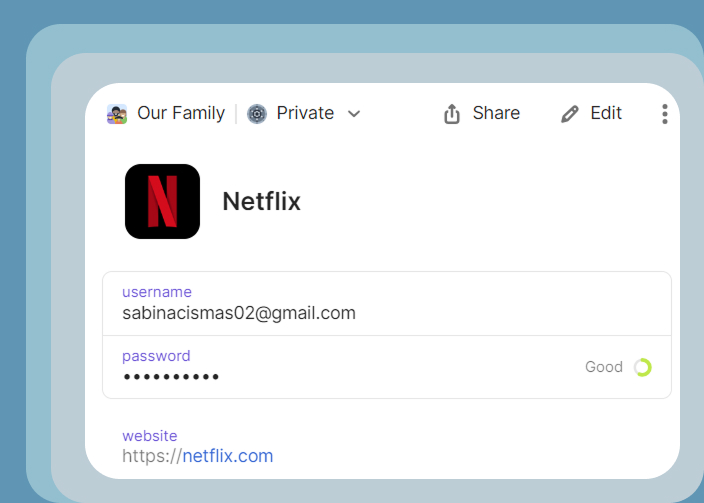
Task: Click the 'username' field label
Action: (156, 292)
